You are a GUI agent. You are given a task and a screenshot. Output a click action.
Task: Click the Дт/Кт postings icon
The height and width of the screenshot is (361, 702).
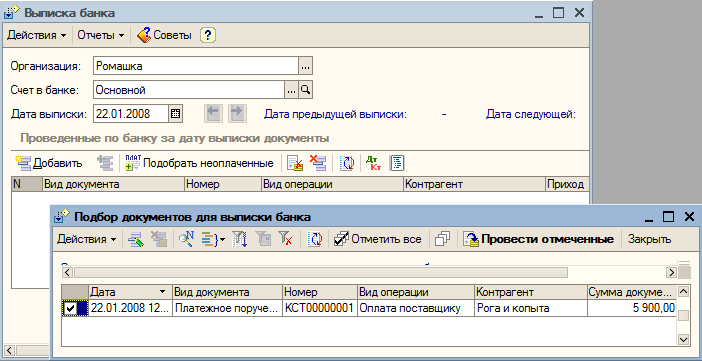coord(373,163)
